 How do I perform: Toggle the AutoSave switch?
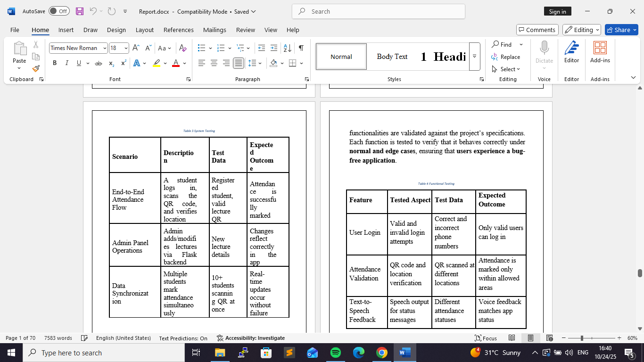pyautogui.click(x=59, y=11)
